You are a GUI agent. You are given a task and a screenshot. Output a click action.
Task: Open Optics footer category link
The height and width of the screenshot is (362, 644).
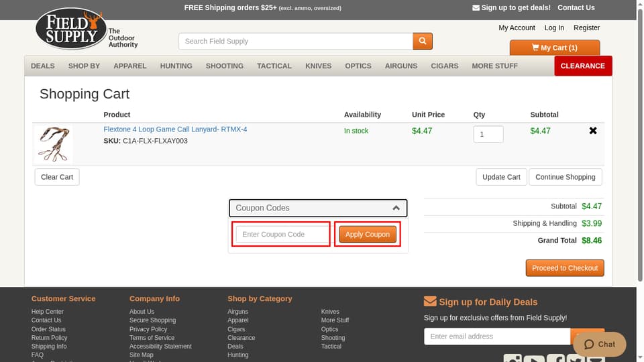point(330,329)
